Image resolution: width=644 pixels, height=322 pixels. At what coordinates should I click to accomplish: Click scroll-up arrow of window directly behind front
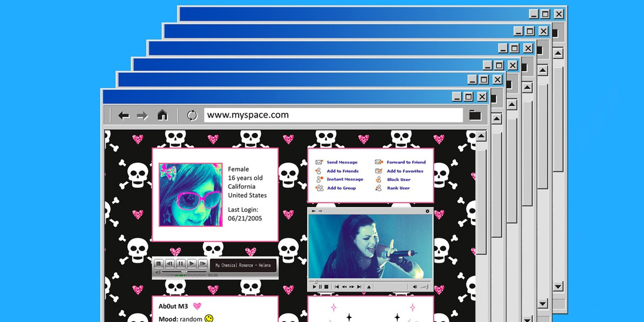tap(497, 119)
